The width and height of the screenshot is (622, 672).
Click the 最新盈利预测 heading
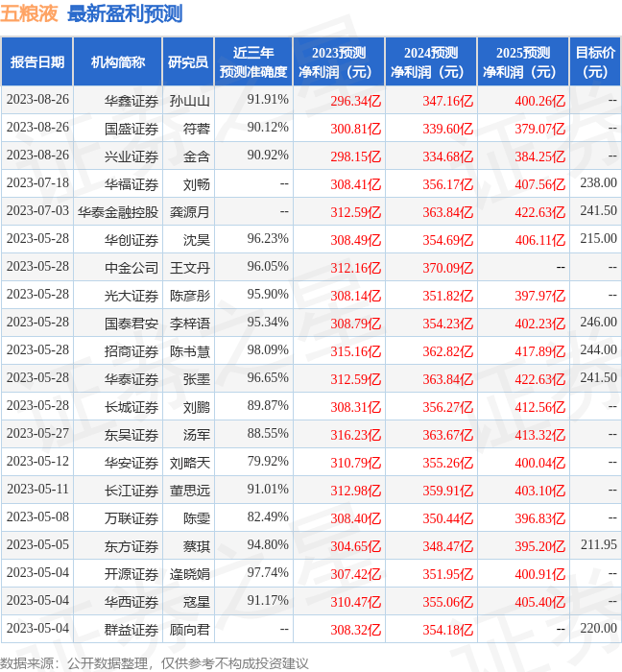click(x=125, y=14)
